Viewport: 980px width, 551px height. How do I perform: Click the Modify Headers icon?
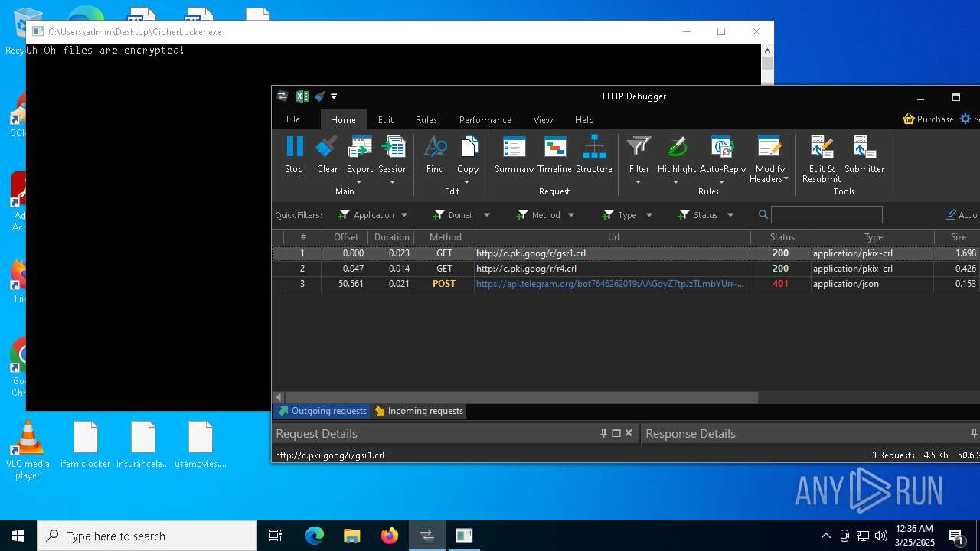[769, 146]
